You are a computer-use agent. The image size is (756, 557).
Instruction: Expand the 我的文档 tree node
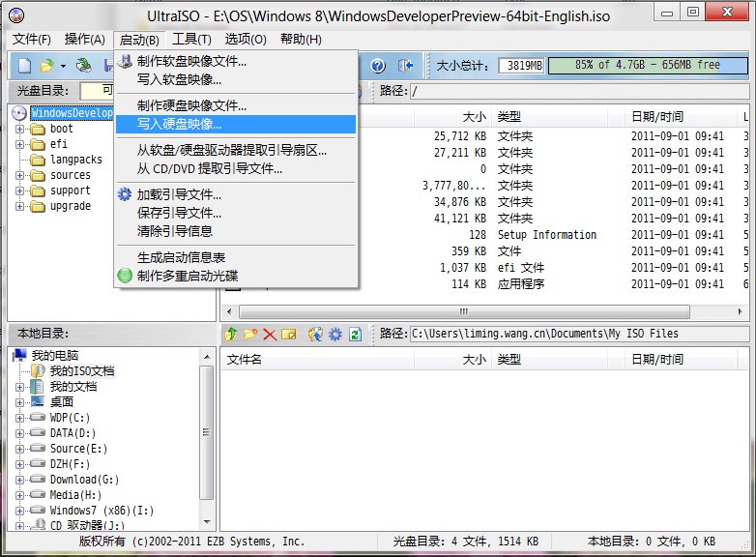click(19, 387)
